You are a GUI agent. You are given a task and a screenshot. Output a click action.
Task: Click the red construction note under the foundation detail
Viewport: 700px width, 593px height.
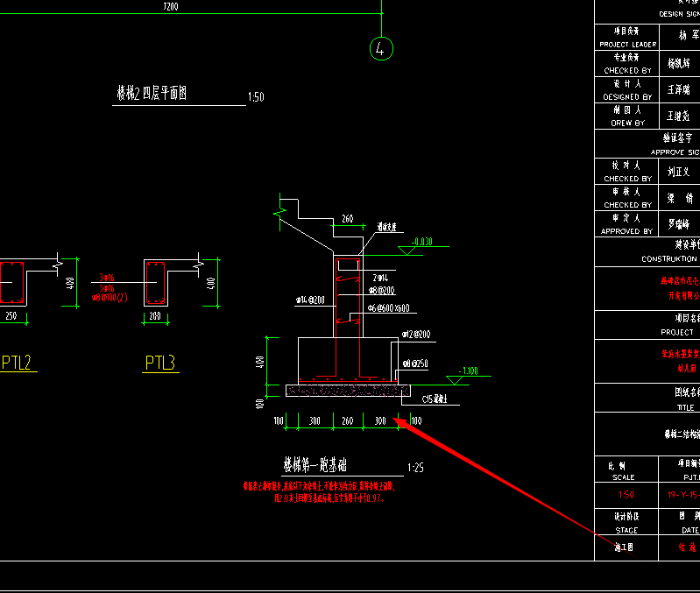click(x=319, y=491)
